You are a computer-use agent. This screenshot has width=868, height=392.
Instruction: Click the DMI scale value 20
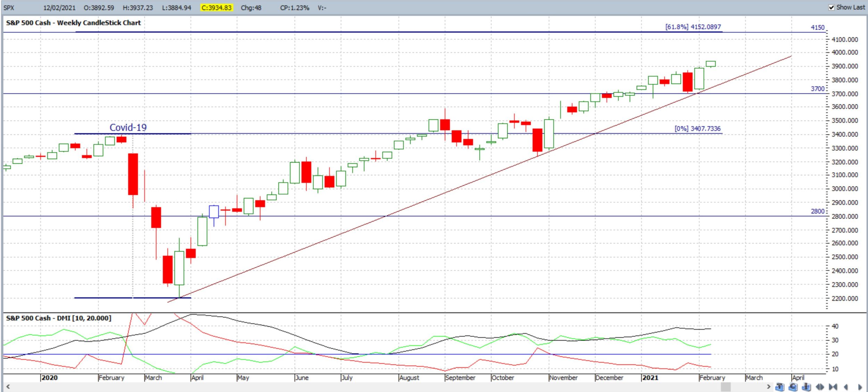[x=835, y=354]
